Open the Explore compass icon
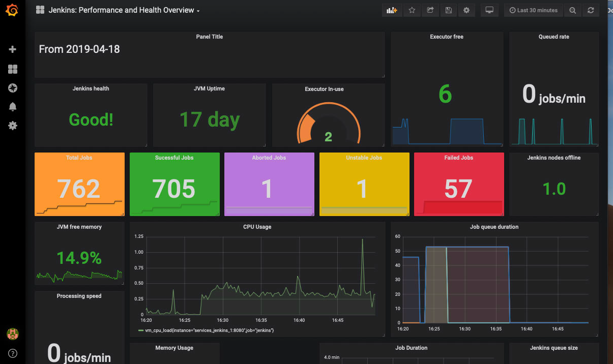The height and width of the screenshot is (364, 613). click(13, 88)
